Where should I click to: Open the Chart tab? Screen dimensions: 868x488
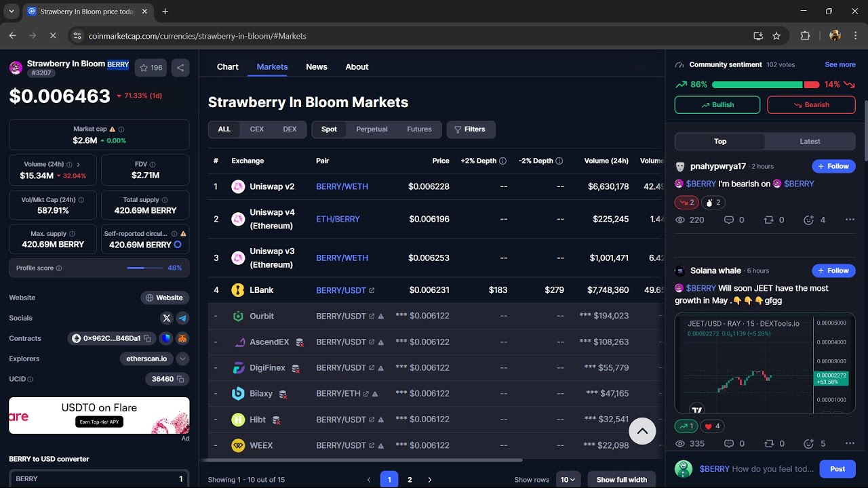point(227,66)
